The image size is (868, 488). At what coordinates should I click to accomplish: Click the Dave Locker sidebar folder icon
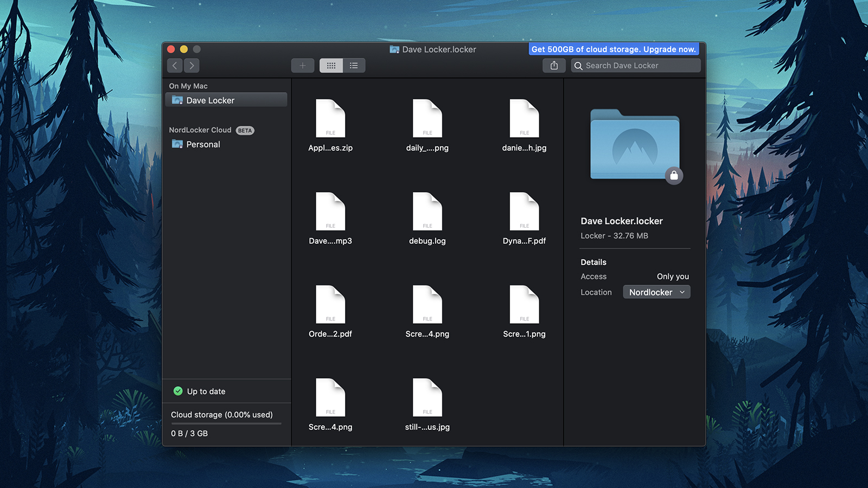[177, 100]
